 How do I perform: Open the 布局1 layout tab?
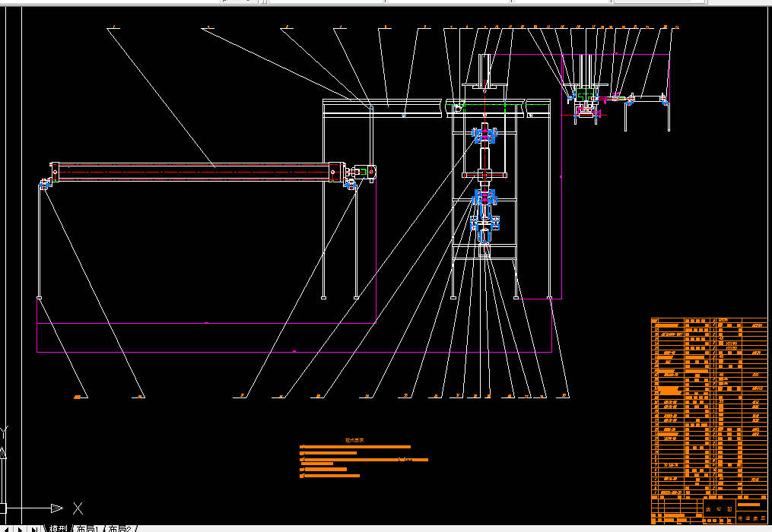tap(87, 528)
